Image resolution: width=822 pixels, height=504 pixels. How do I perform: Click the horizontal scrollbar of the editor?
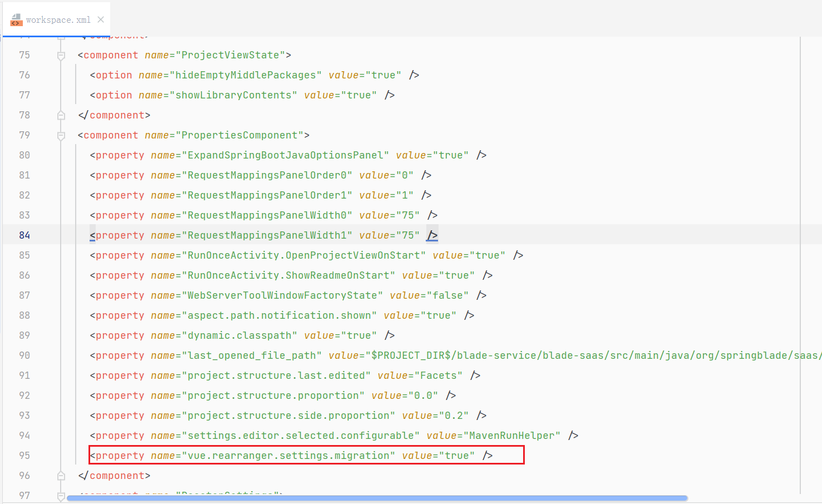[x=377, y=498]
